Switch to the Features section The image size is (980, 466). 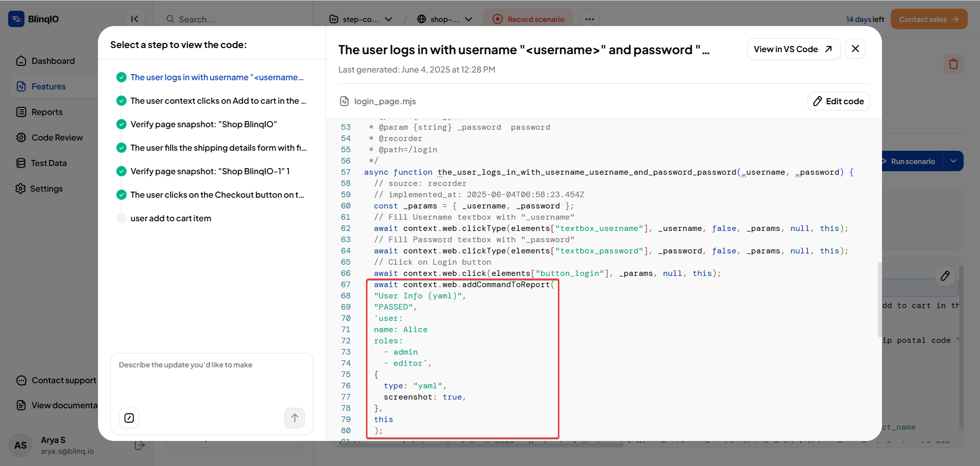coord(48,86)
